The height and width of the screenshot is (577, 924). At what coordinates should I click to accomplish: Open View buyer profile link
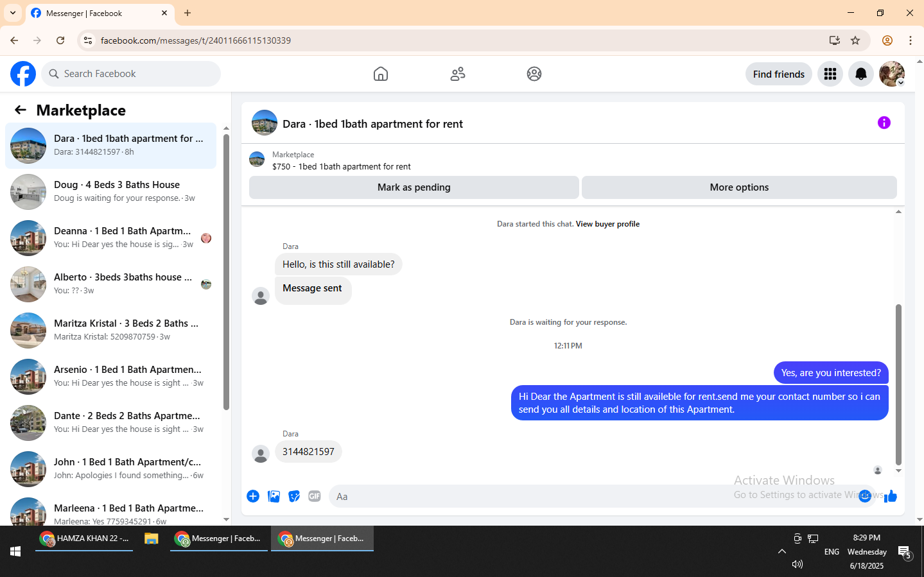tap(607, 224)
